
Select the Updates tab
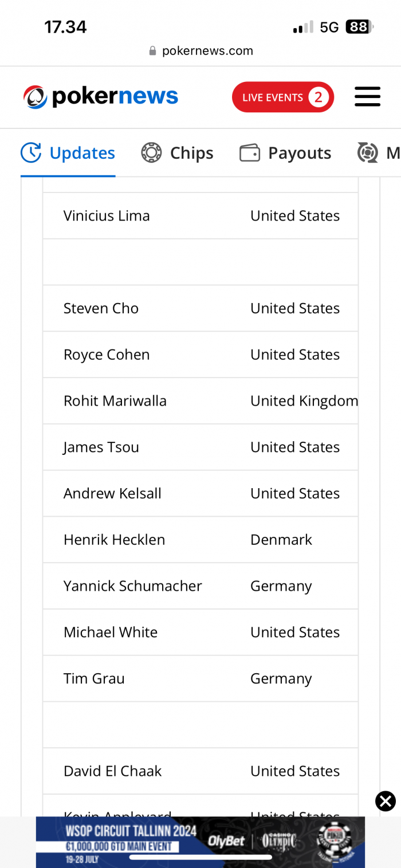[68, 153]
